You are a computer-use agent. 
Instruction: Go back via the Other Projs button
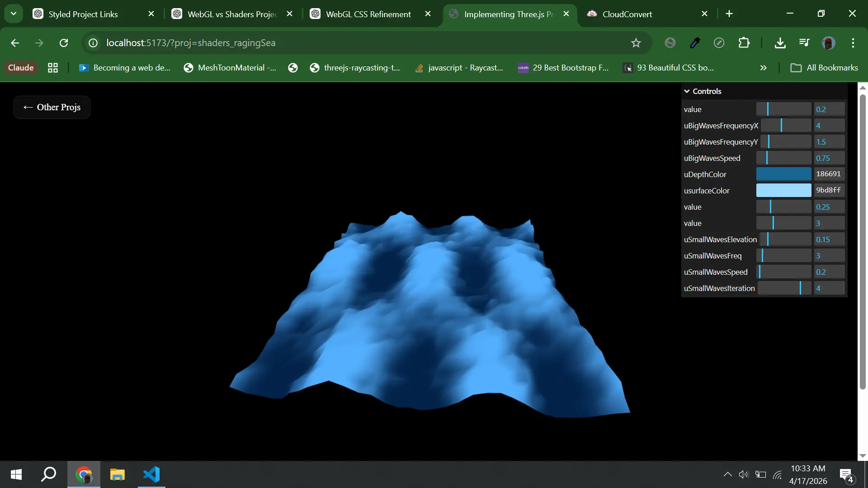[52, 107]
